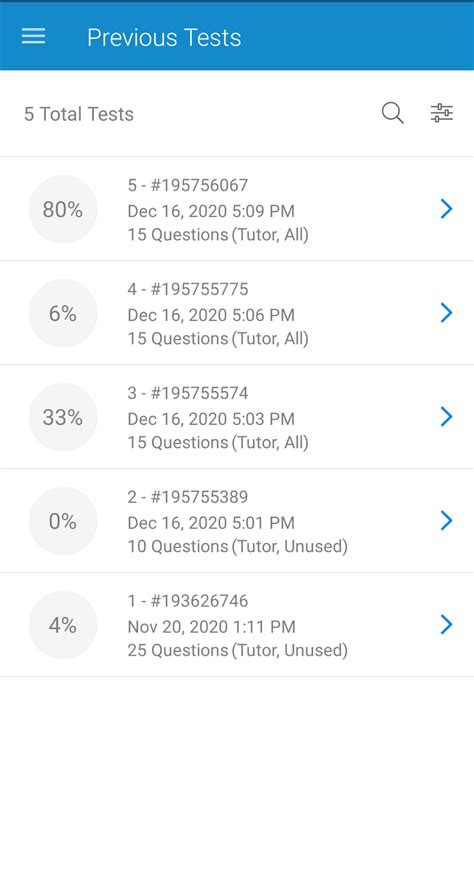The height and width of the screenshot is (889, 474).
Task: Select the 10 Questions Tutor Unused test
Action: pyautogui.click(x=237, y=521)
